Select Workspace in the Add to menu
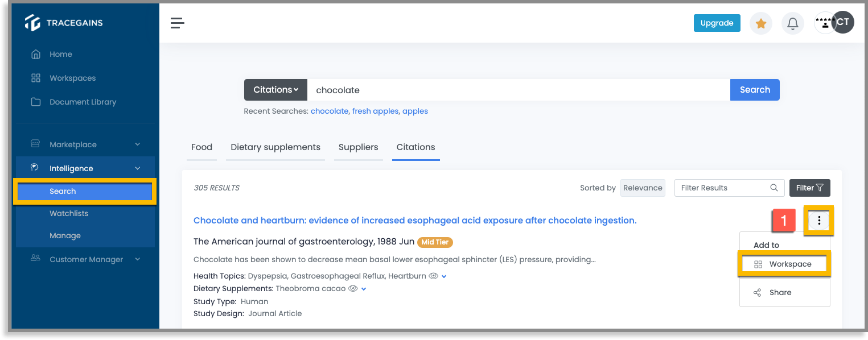The image size is (868, 340). tap(784, 264)
